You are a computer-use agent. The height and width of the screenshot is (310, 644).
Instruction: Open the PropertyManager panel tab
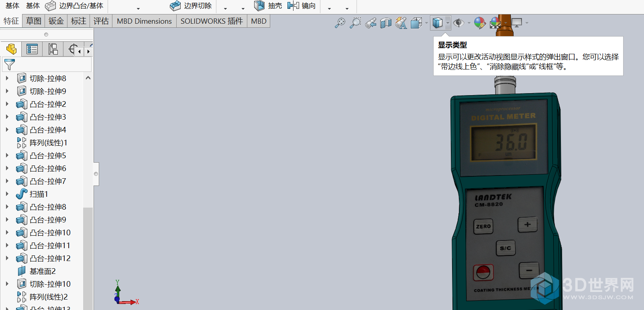(x=32, y=49)
